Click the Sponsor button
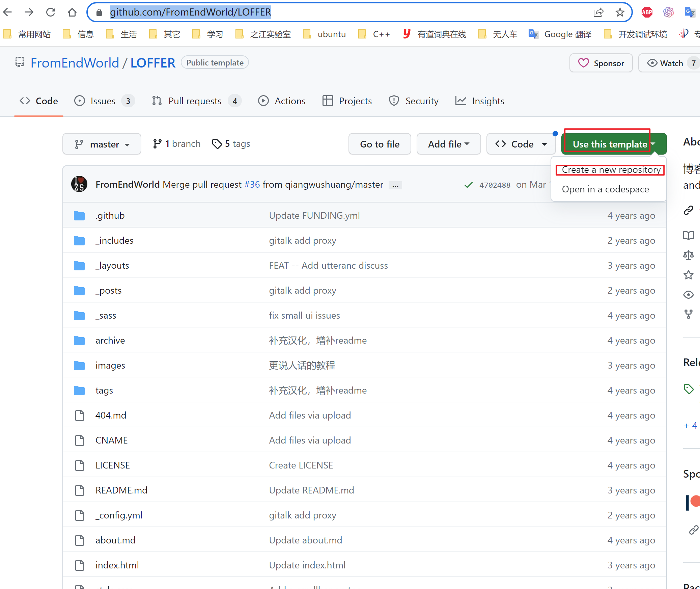The height and width of the screenshot is (589, 700). point(601,63)
